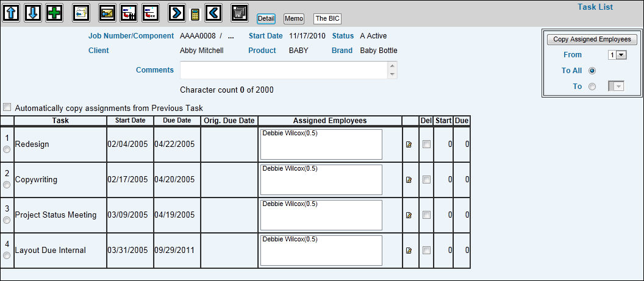This screenshot has height=281, width=644.
Task: Open the From task number dropdown
Action: coord(618,55)
